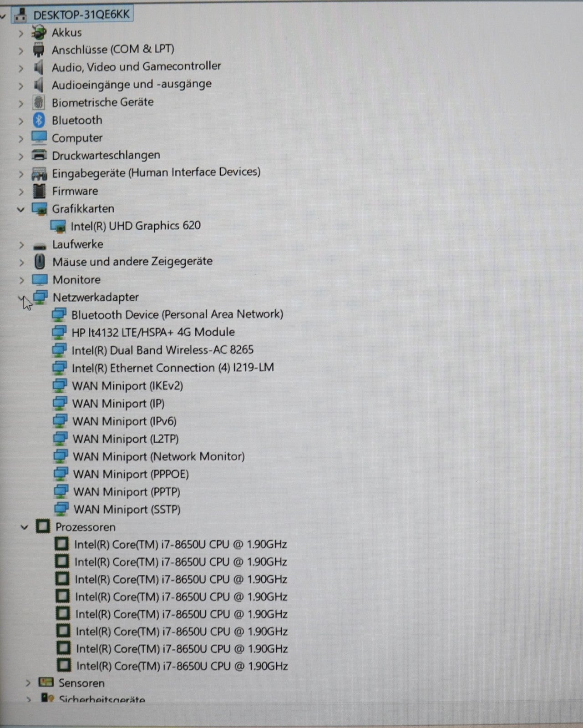
Task: Select the first Intel Core i7-8650U processor entry
Action: pyautogui.click(x=180, y=544)
